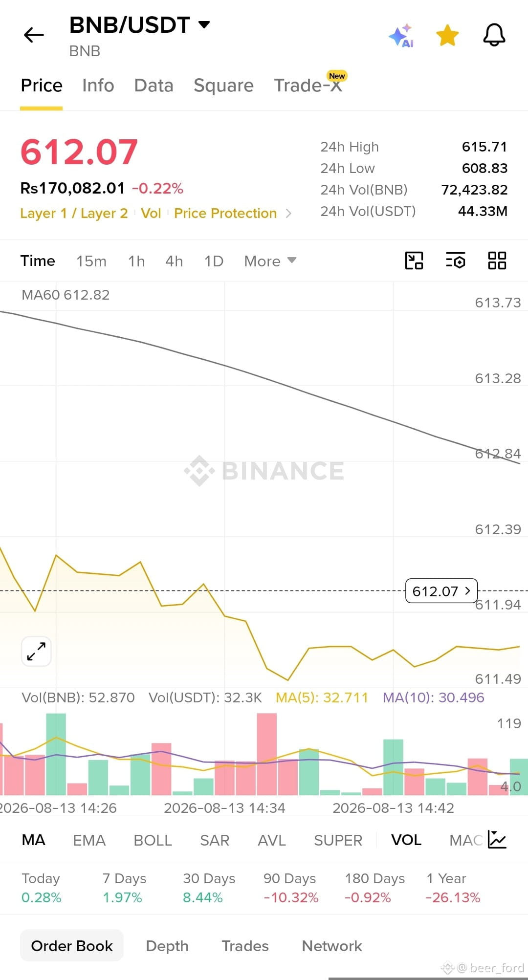Switch to the Info tab

[x=98, y=86]
